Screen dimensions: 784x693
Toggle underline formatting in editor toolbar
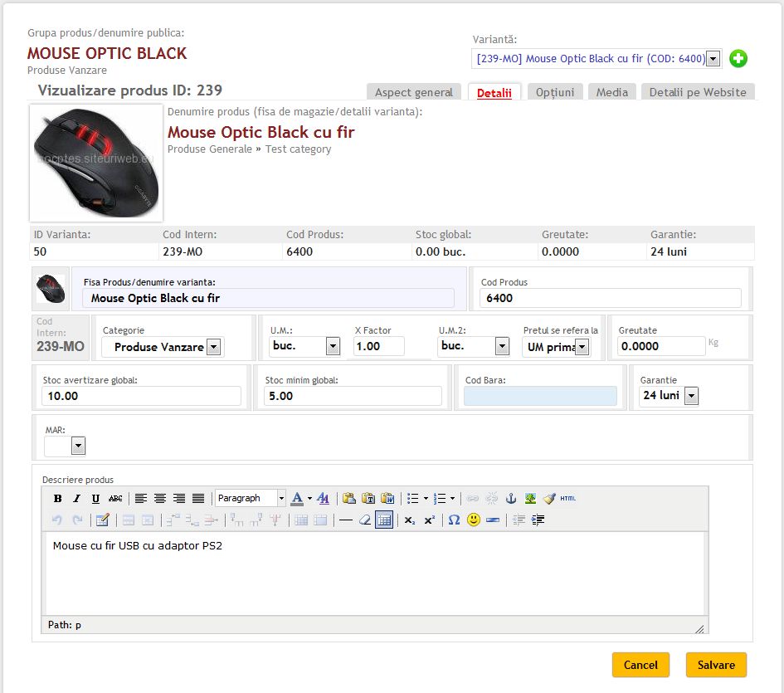tap(95, 499)
